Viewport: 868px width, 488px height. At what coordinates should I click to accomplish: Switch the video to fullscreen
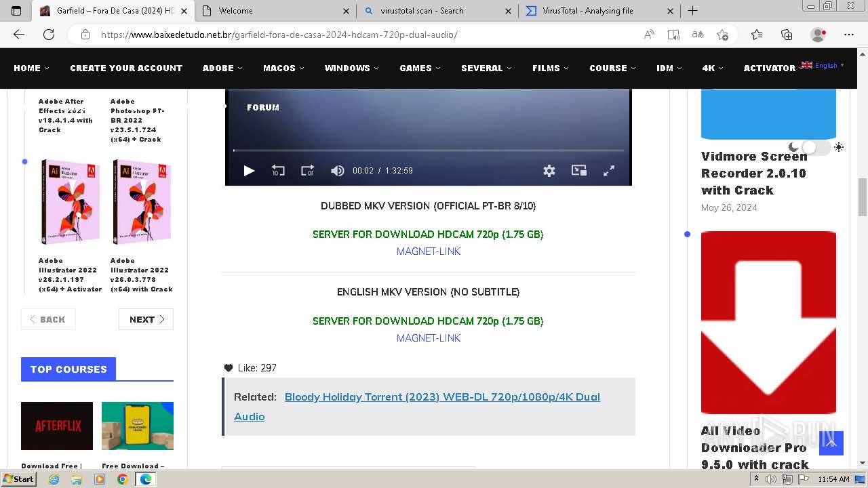(609, 171)
